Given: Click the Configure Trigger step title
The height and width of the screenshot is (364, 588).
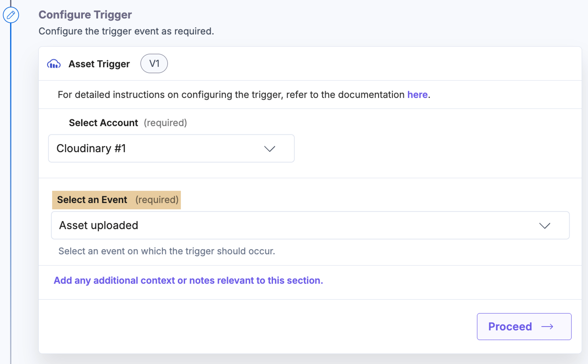Looking at the screenshot, I should [x=85, y=15].
